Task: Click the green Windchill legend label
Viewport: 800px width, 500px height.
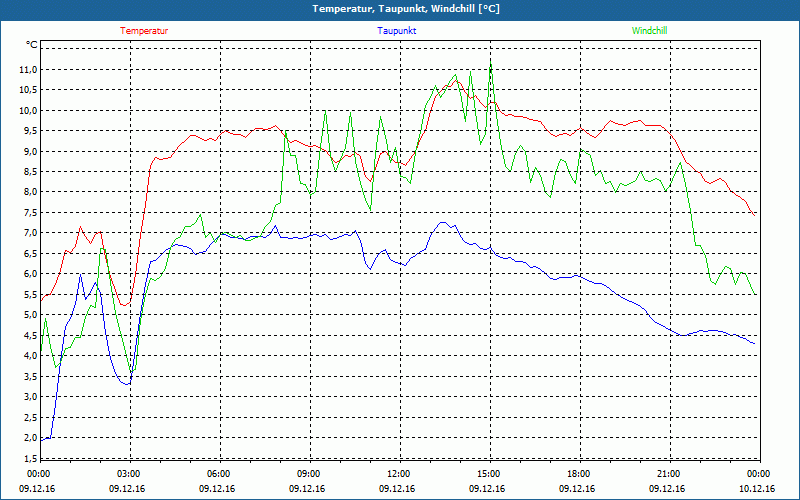Action: point(649,31)
